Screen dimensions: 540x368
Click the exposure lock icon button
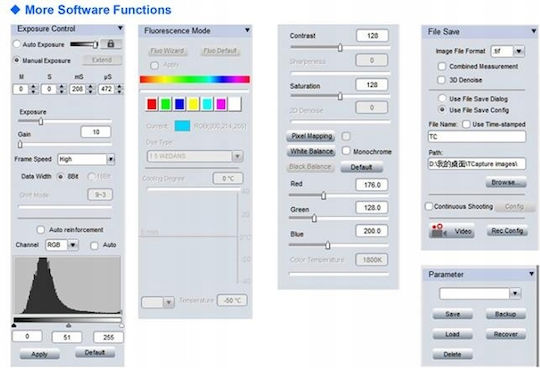click(111, 44)
